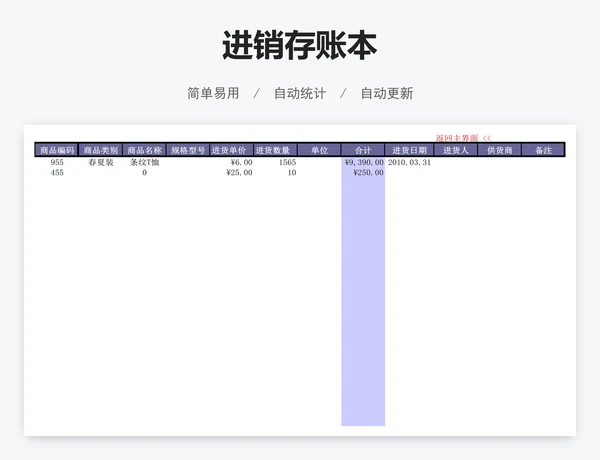Click the 进货日期 header cell
600x460 pixels.
pos(409,150)
